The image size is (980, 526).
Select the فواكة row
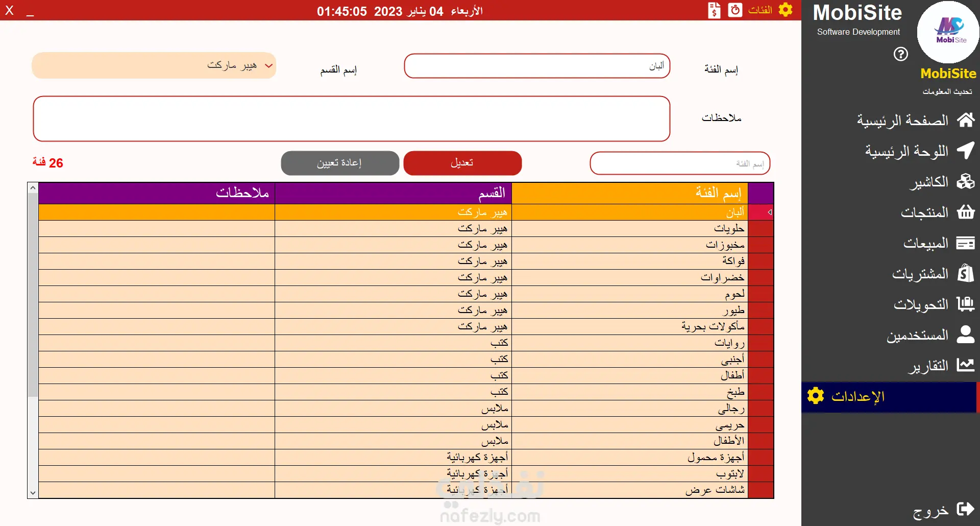406,261
